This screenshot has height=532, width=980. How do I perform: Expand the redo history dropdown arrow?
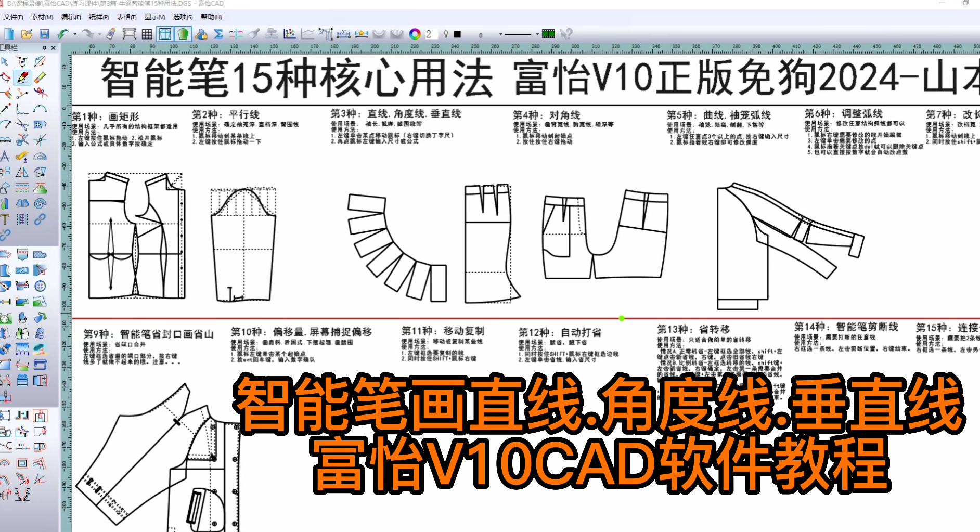pyautogui.click(x=100, y=34)
